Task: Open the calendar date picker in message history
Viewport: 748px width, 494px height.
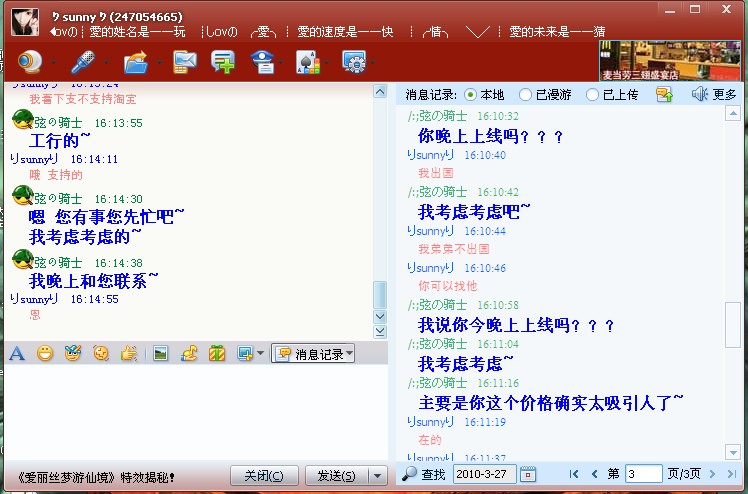Action: point(528,474)
